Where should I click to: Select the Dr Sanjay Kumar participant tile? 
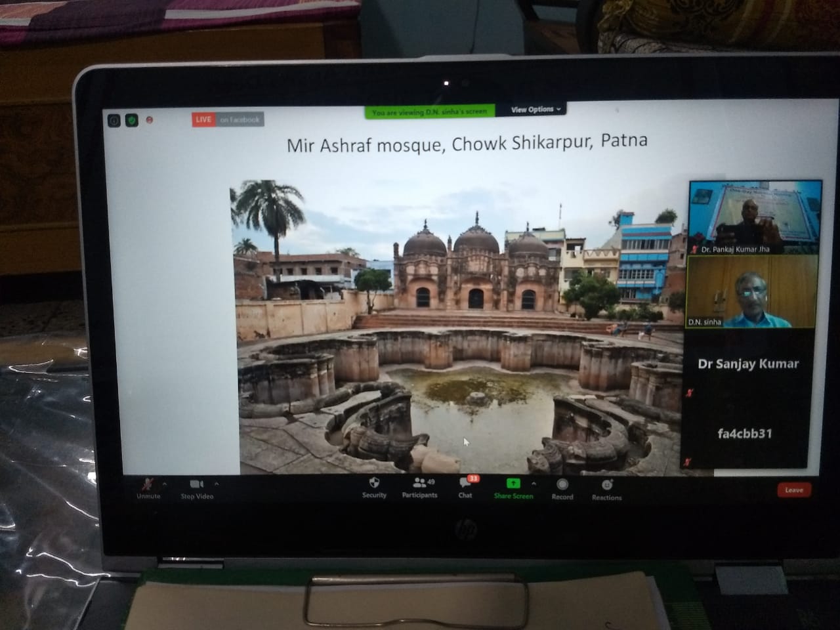[748, 364]
